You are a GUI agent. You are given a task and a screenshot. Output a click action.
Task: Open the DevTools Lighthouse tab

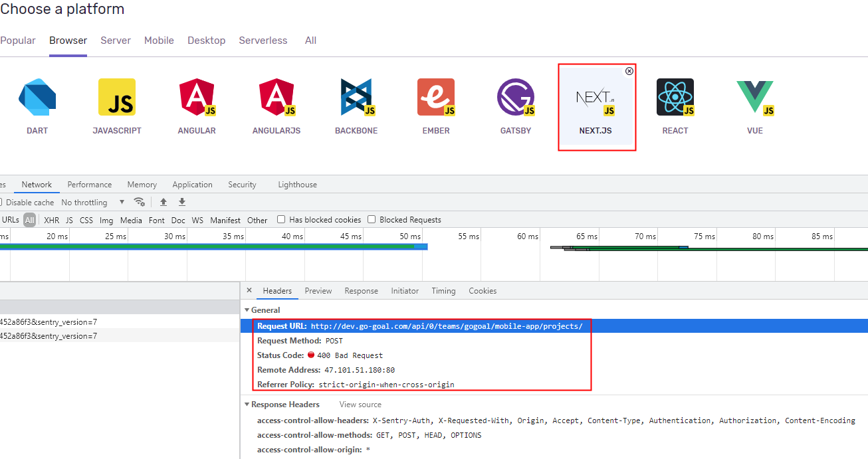297,185
